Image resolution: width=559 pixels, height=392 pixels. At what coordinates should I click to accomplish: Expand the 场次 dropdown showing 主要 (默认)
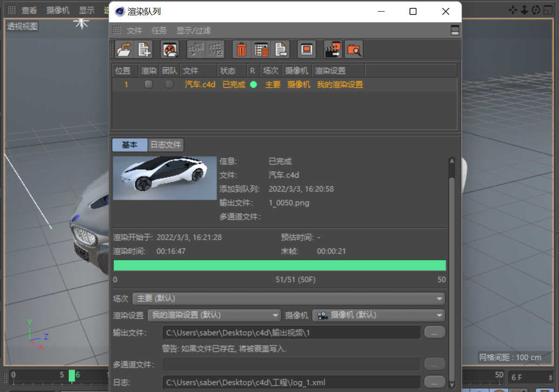(288, 298)
